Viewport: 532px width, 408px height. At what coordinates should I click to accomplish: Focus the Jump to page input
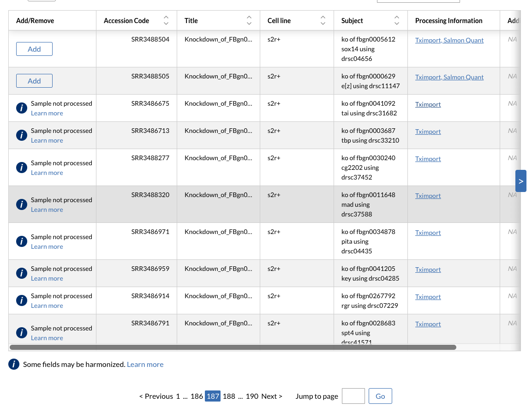pos(353,396)
